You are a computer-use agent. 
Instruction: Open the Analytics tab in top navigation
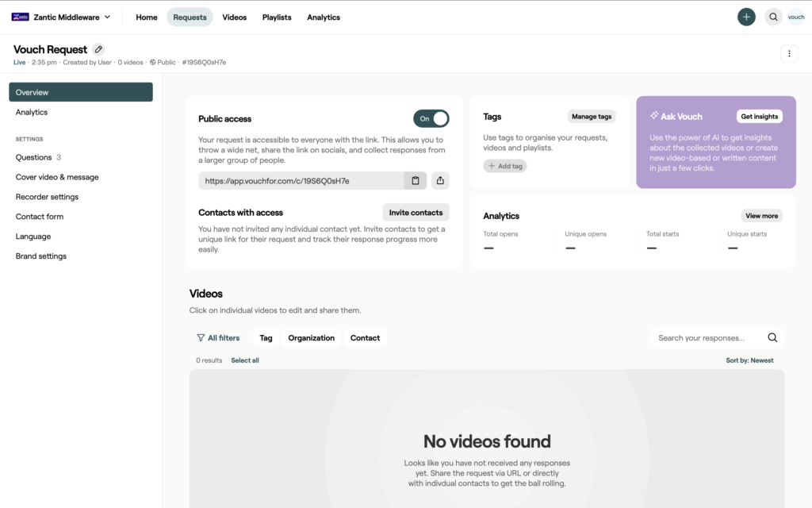(x=324, y=17)
